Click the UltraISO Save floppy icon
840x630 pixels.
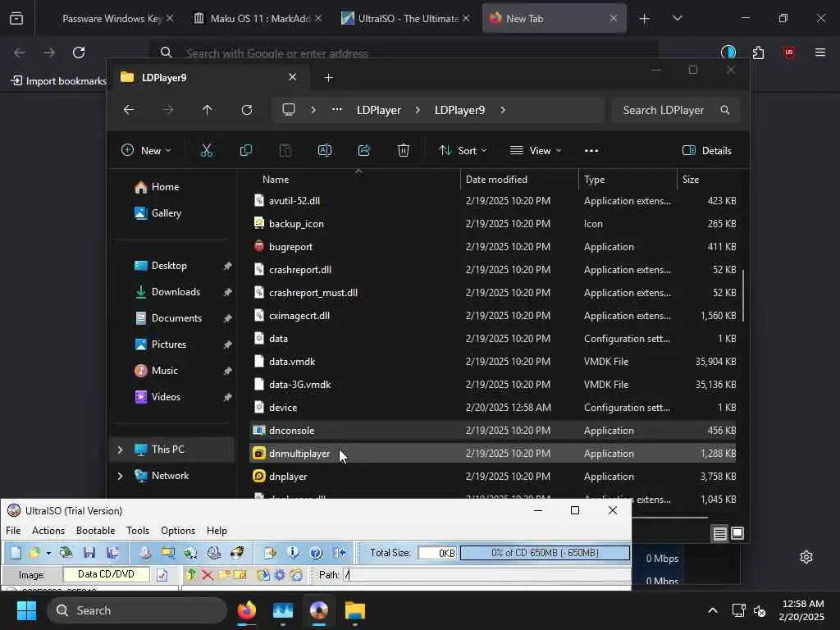click(x=89, y=552)
